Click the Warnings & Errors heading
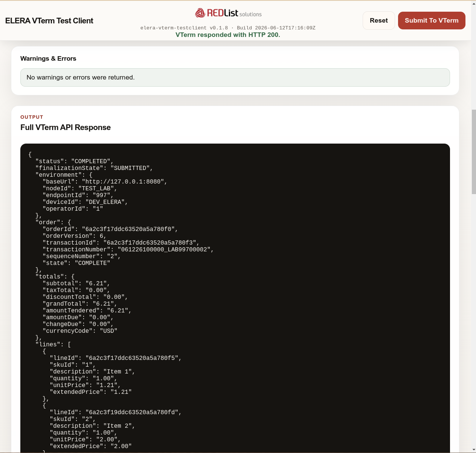This screenshot has width=476, height=453. click(48, 58)
